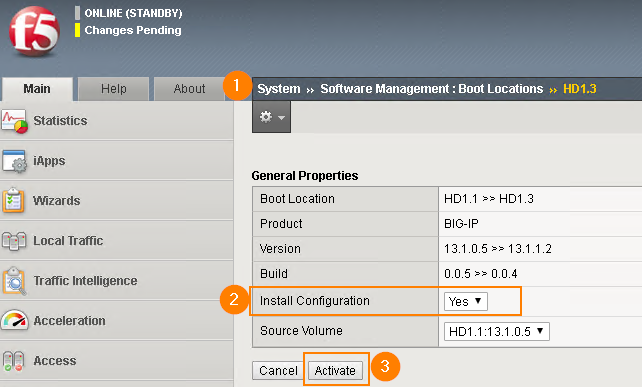Click the General Properties heading
This screenshot has height=387, width=642.
(305, 176)
